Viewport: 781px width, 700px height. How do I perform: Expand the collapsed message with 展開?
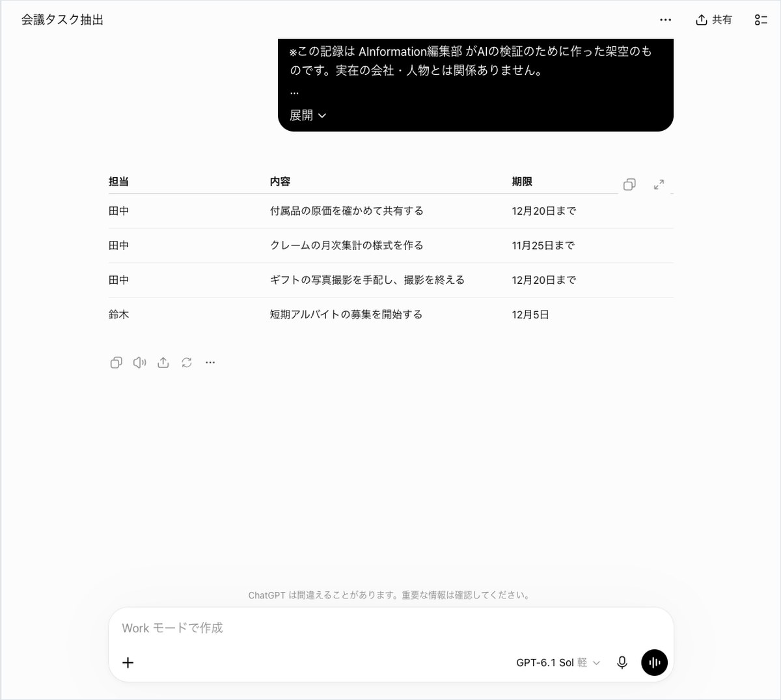(x=308, y=115)
